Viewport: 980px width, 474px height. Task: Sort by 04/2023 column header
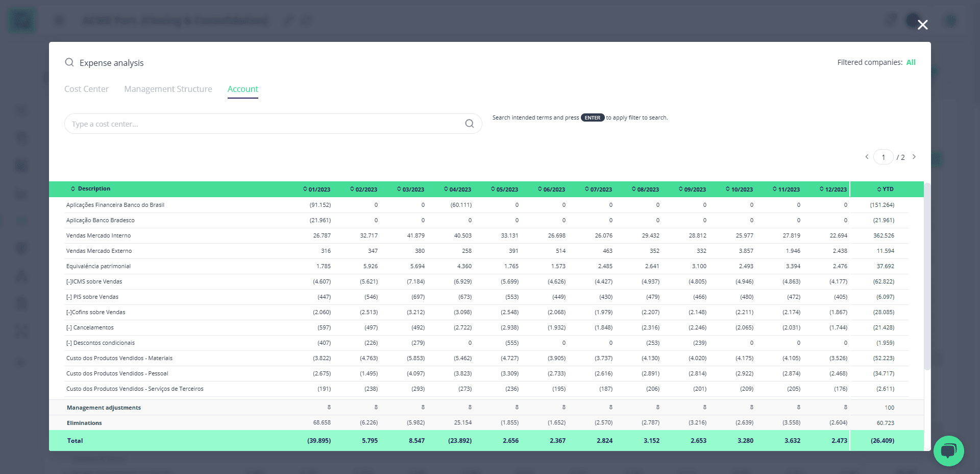(457, 189)
